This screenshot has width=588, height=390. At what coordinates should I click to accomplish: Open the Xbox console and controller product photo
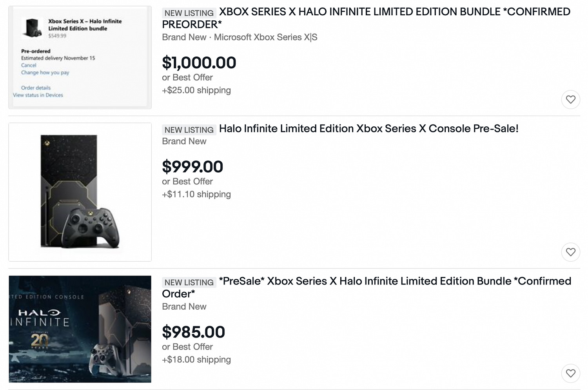pyautogui.click(x=80, y=192)
